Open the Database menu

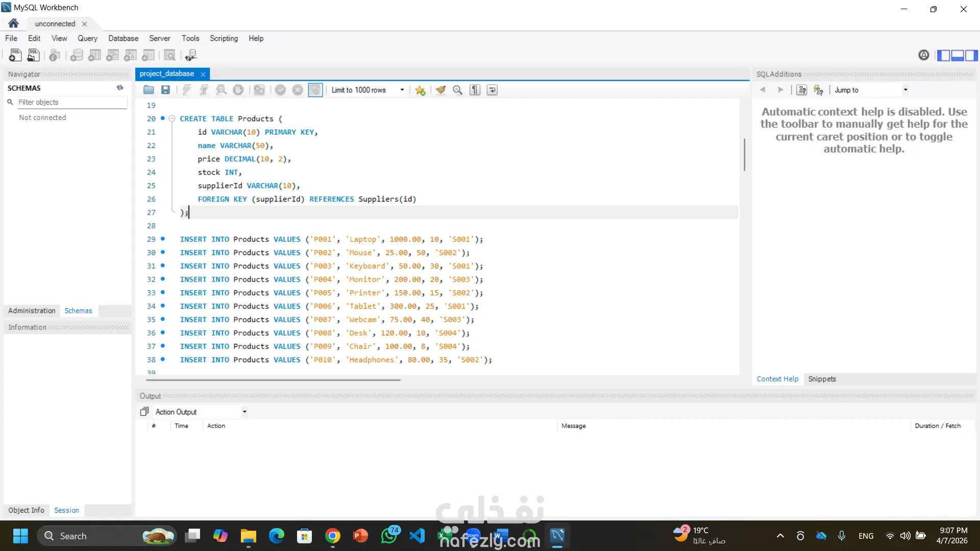(x=123, y=38)
